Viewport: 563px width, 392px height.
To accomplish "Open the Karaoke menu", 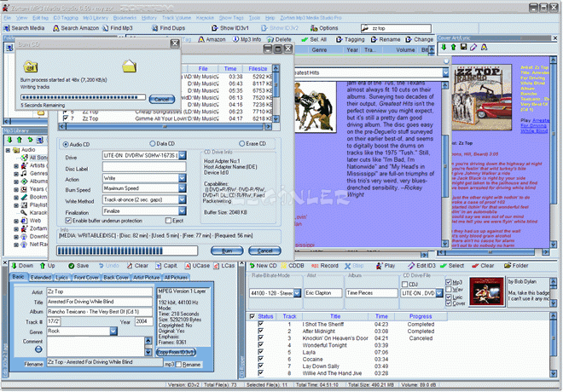I will pyautogui.click(x=205, y=18).
